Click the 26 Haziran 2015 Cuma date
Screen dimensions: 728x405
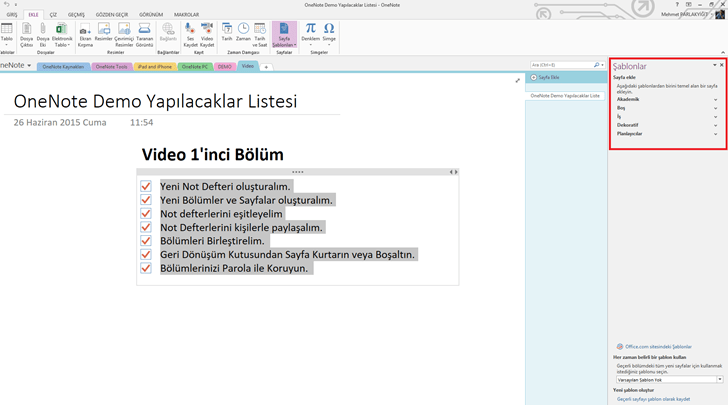(60, 123)
